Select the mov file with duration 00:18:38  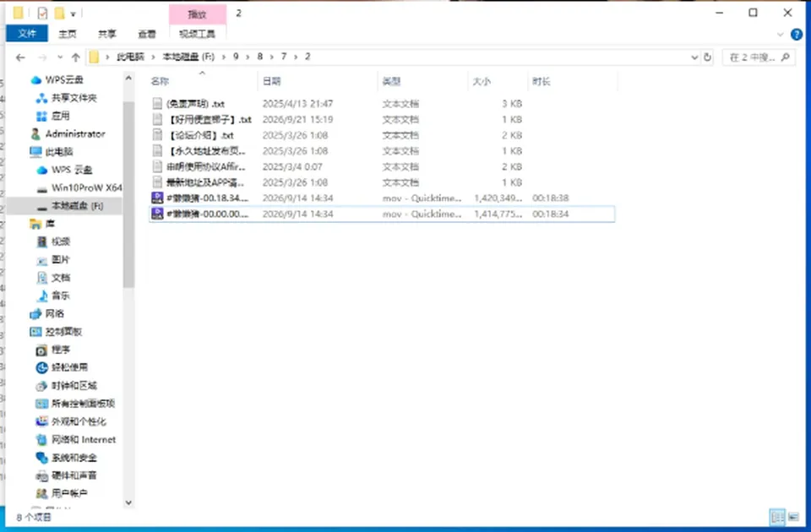click(x=382, y=198)
